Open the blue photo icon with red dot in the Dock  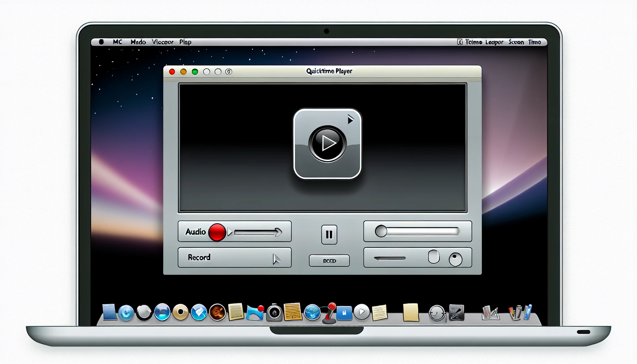[x=255, y=313]
